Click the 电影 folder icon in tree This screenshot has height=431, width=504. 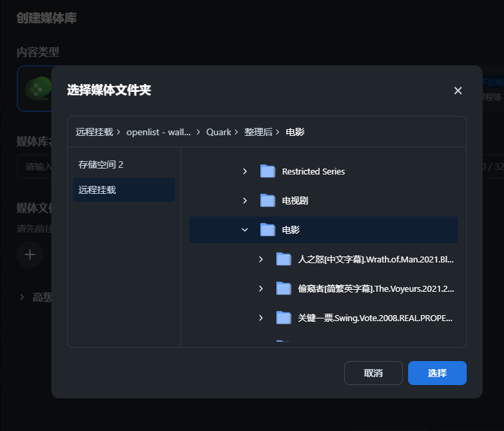pyautogui.click(x=268, y=230)
